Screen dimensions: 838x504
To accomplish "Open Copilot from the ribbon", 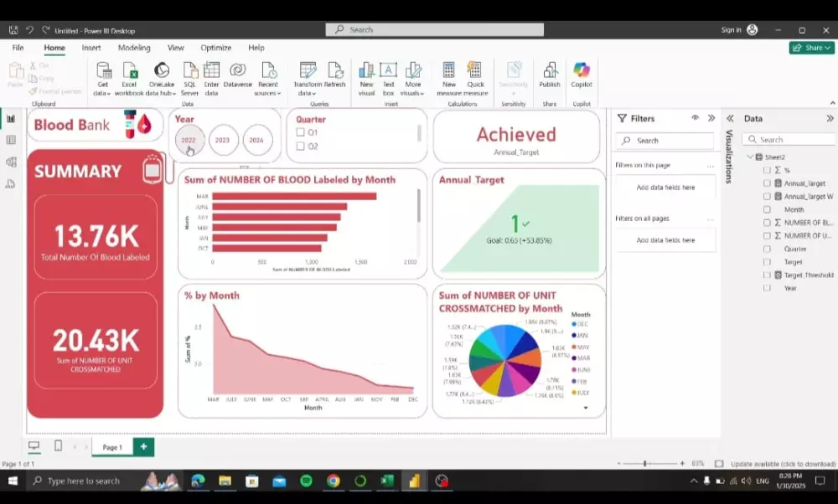I will click(580, 75).
